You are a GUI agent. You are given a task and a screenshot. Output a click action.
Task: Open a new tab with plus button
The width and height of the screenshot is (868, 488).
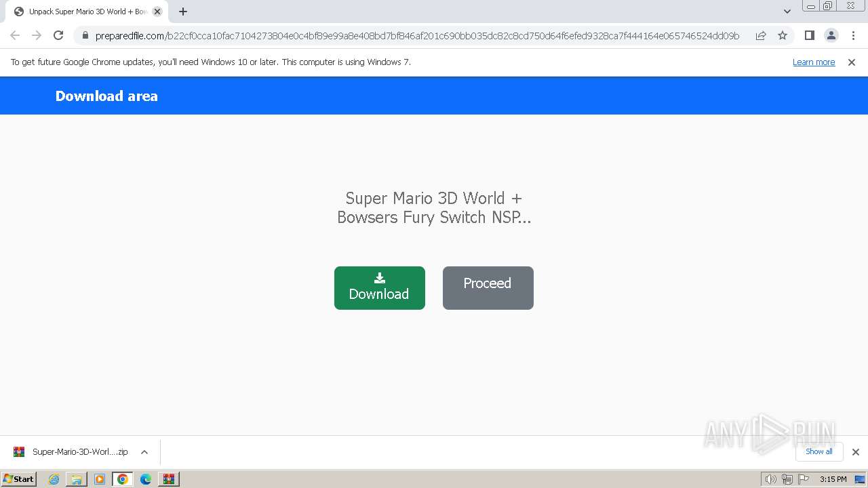183,12
